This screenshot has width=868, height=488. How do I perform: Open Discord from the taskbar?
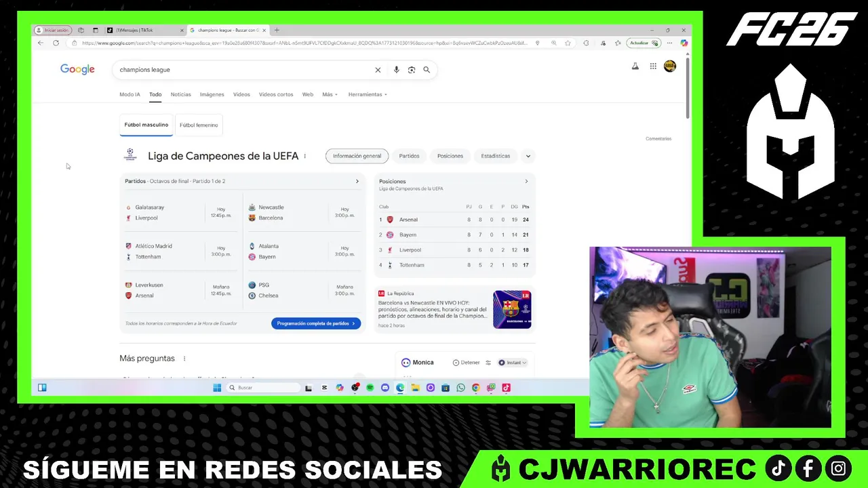pyautogui.click(x=385, y=388)
